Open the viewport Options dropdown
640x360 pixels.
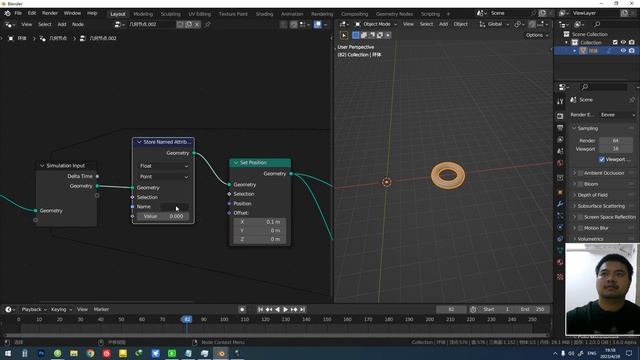pyautogui.click(x=537, y=36)
